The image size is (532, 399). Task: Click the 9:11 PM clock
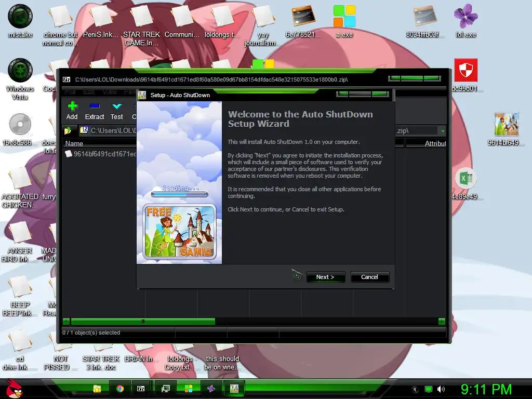(486, 389)
